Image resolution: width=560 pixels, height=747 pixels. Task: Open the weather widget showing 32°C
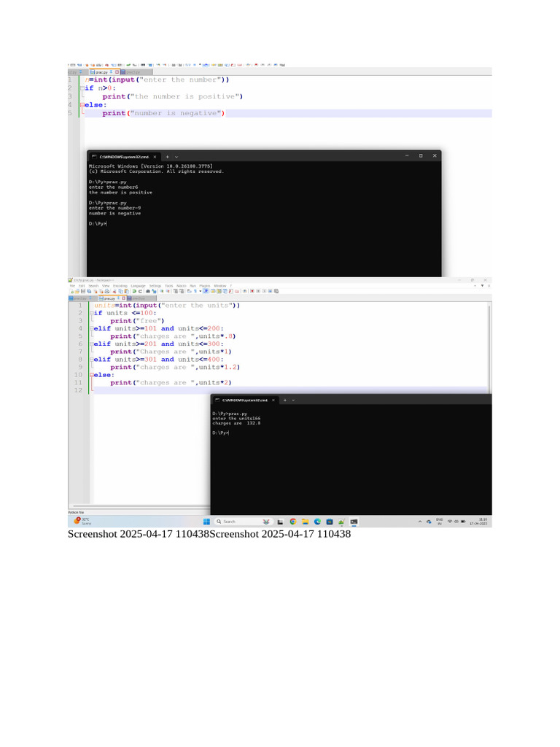[x=82, y=521]
